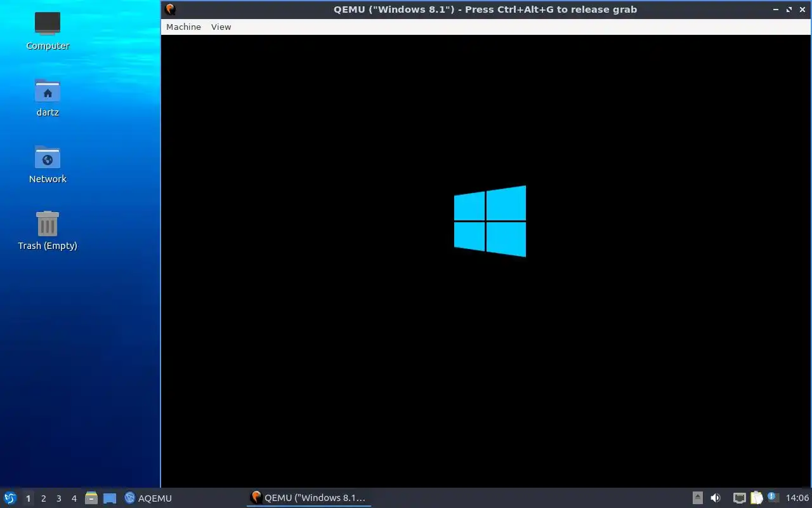Click the removable media eject tray icon
This screenshot has height=508, width=812.
(697, 498)
